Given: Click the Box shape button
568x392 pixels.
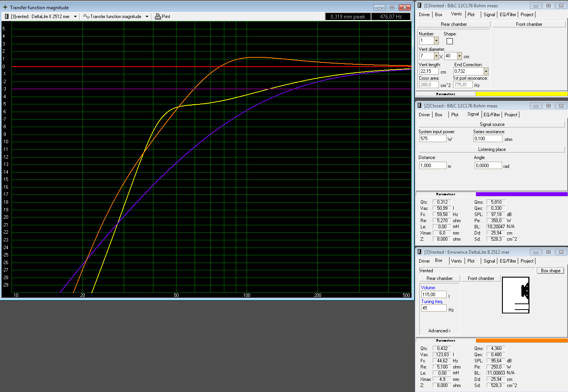Looking at the screenshot, I should coord(550,271).
